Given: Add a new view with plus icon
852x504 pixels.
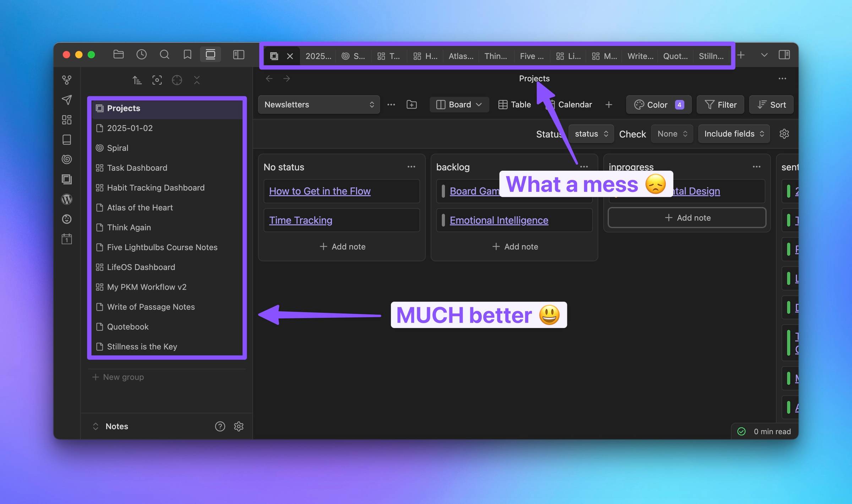Looking at the screenshot, I should click(608, 105).
